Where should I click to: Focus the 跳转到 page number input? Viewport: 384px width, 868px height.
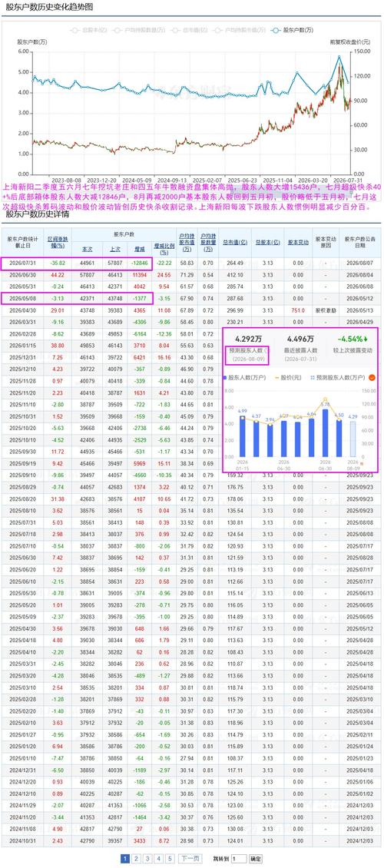coord(239,859)
